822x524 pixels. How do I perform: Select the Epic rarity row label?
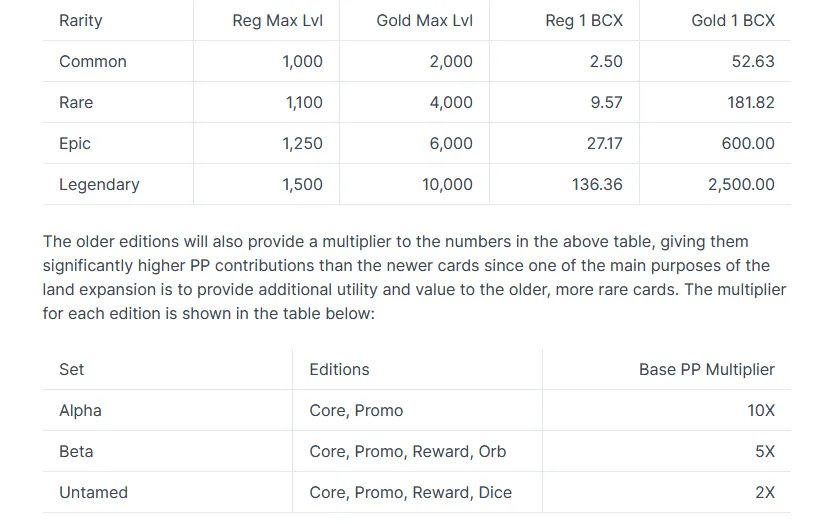coord(75,143)
